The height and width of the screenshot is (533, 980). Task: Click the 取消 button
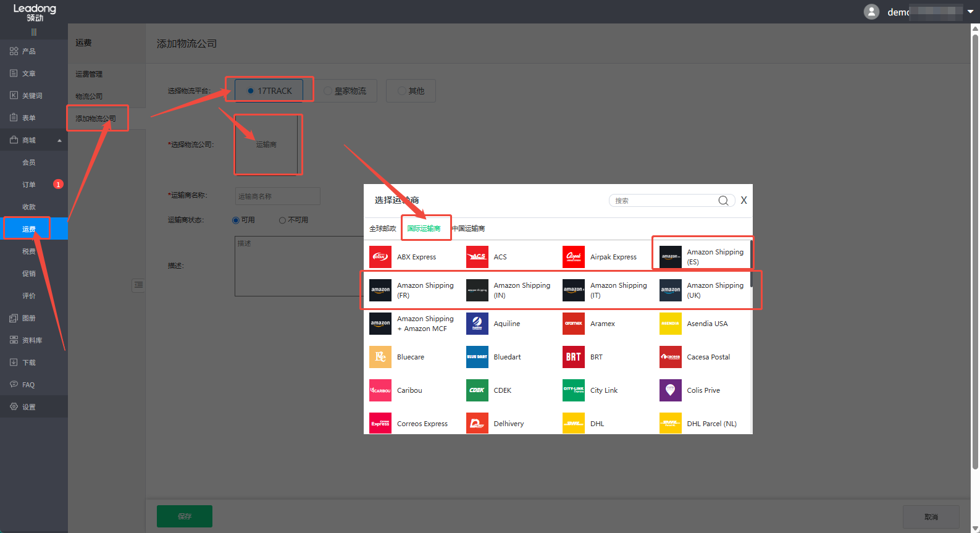[931, 517]
